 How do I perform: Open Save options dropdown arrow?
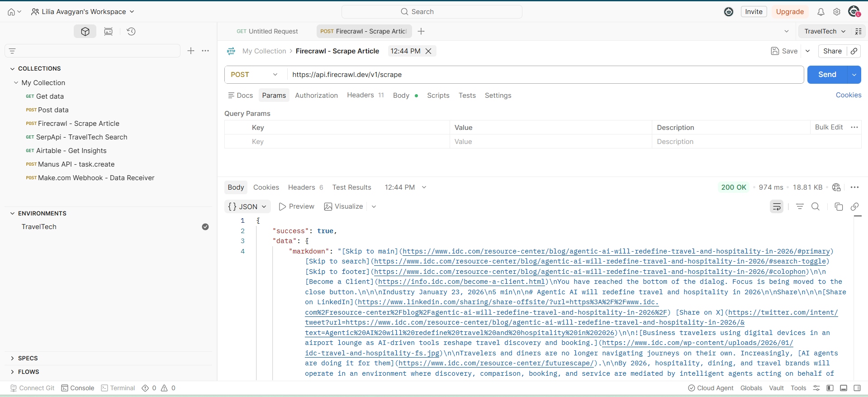808,51
